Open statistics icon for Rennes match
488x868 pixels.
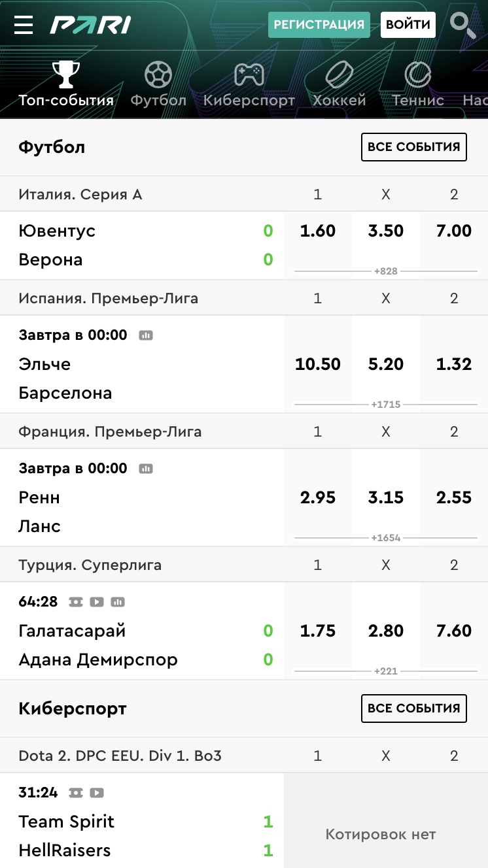pos(146,469)
